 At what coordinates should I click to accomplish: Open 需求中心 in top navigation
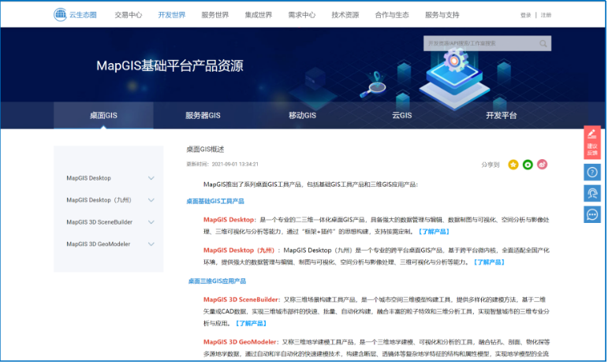pos(302,15)
